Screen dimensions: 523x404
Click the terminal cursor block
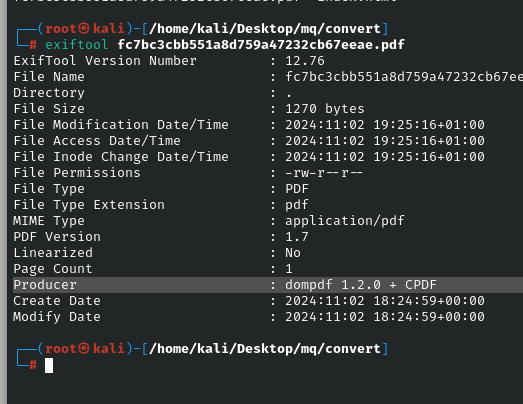[x=49, y=365]
